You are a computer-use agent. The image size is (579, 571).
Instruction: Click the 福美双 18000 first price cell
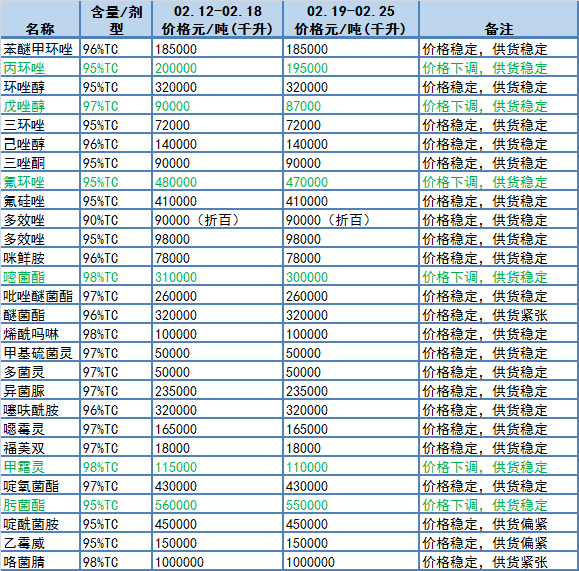[x=217, y=448]
